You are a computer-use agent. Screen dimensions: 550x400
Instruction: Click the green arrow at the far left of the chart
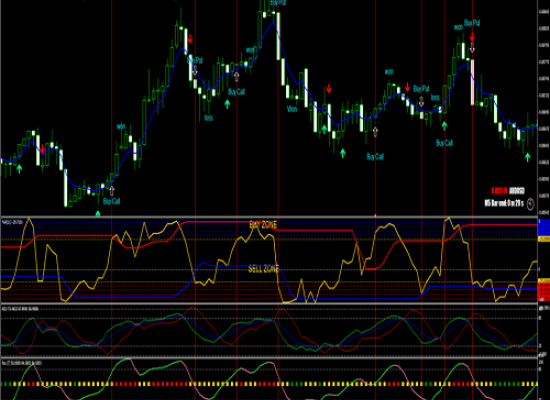coord(19,169)
